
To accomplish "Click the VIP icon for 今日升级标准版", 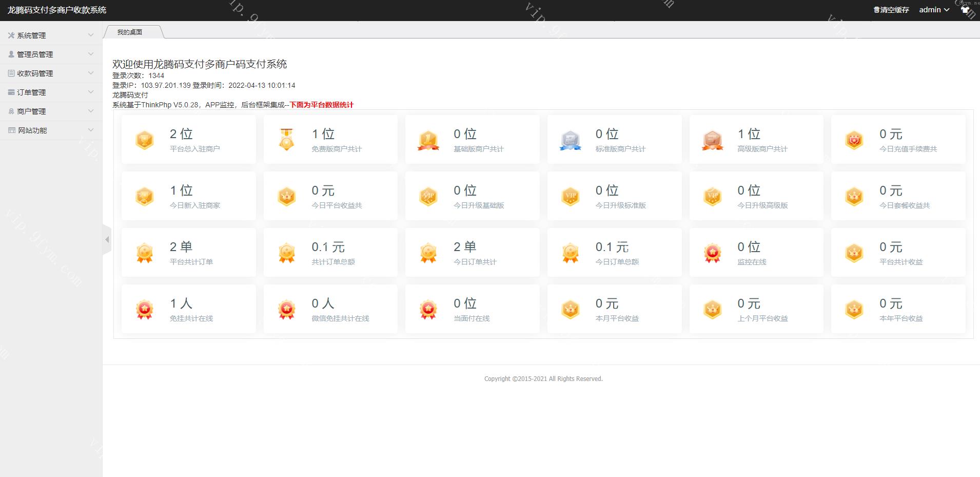I will tap(570, 197).
